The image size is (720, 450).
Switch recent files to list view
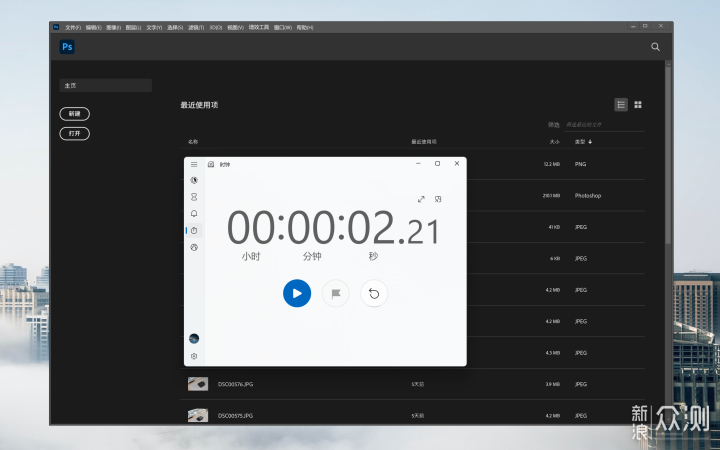pos(621,105)
